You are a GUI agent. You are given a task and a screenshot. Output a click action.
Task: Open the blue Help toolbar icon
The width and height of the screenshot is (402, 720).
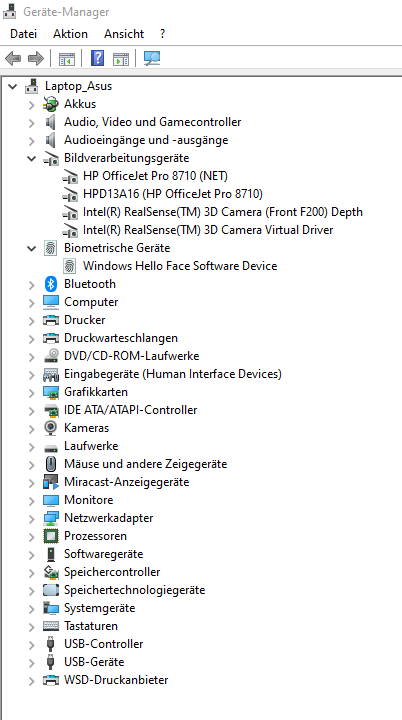[97, 58]
